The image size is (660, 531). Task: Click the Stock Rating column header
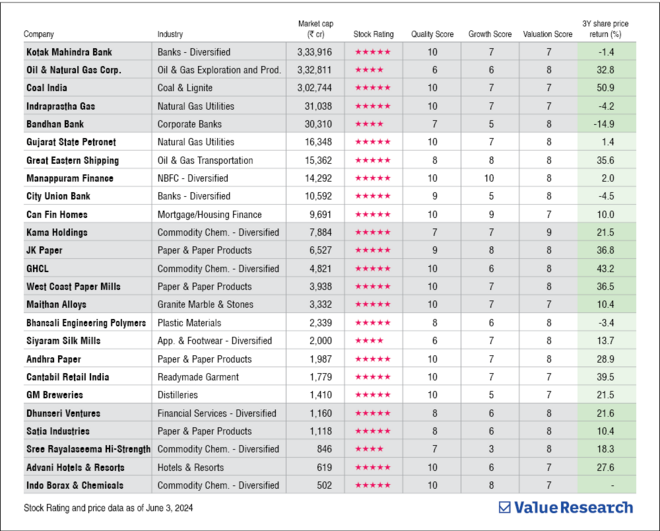click(373, 34)
